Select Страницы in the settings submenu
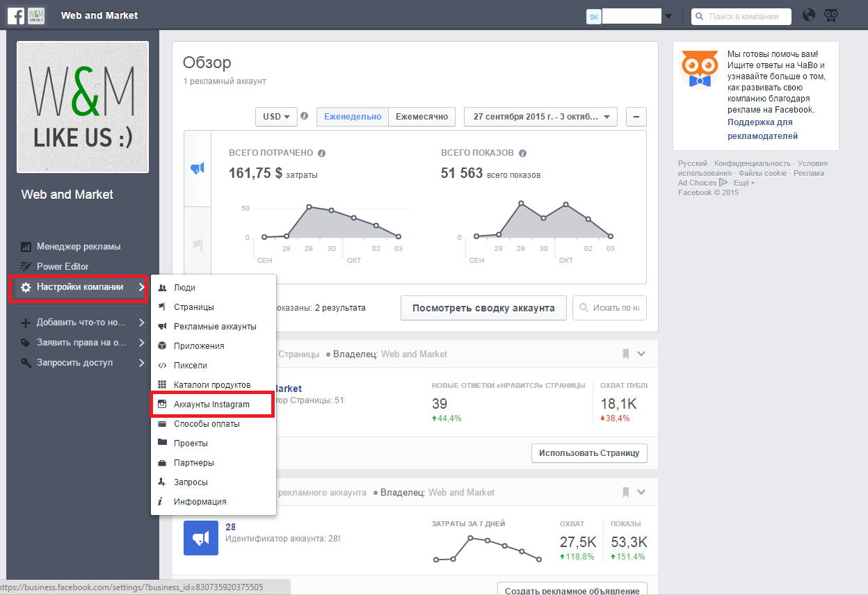The height and width of the screenshot is (595, 868). coord(214,307)
